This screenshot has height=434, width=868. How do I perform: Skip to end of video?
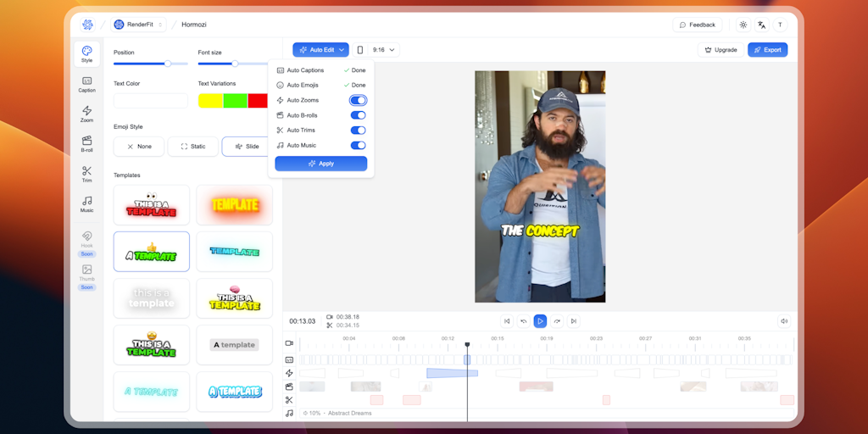(x=574, y=321)
